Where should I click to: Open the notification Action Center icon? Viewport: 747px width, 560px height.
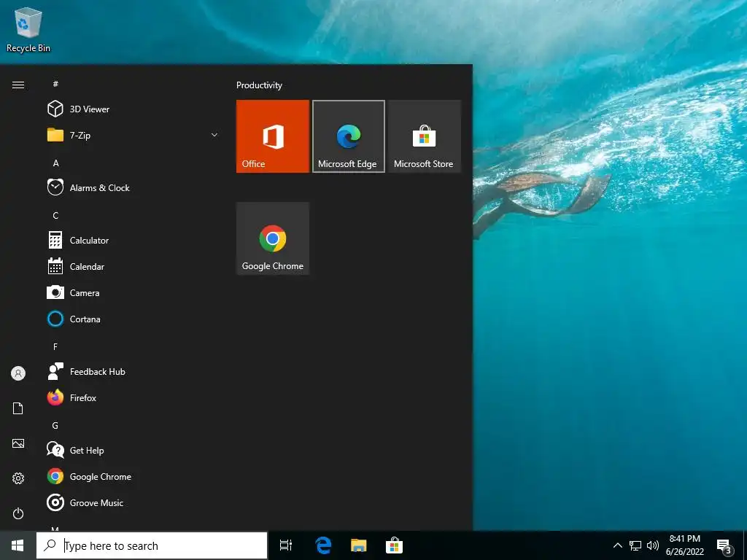click(724, 546)
